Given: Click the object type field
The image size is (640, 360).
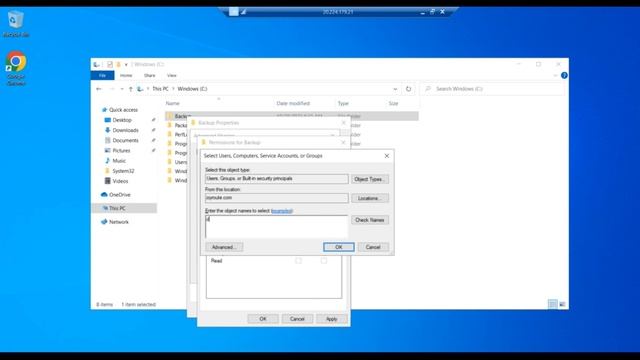Looking at the screenshot, I should [276, 179].
